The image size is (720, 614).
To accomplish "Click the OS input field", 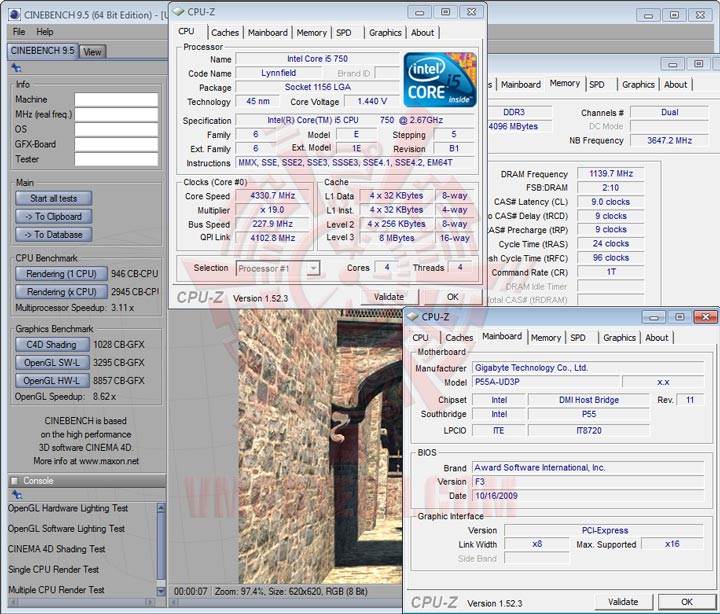I will coord(116,129).
